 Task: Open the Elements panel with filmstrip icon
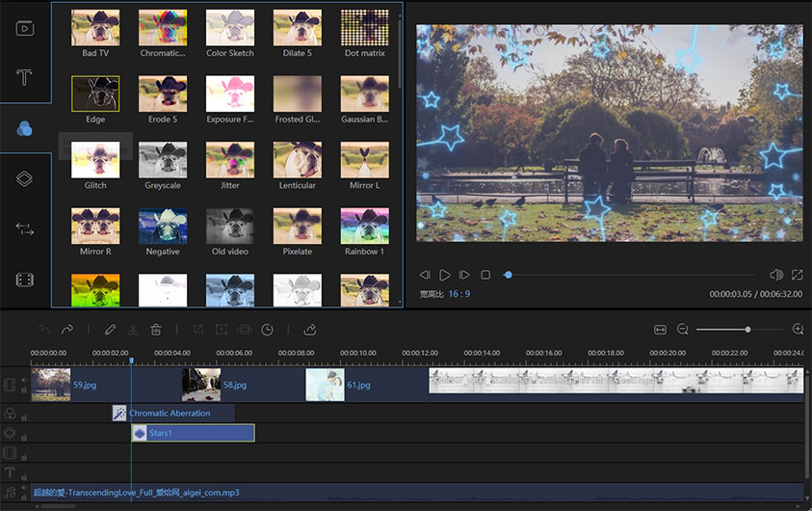pyautogui.click(x=25, y=280)
